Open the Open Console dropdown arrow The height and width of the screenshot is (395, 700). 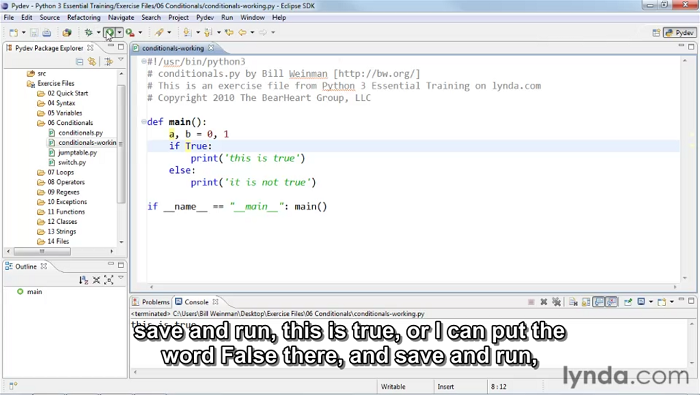671,302
